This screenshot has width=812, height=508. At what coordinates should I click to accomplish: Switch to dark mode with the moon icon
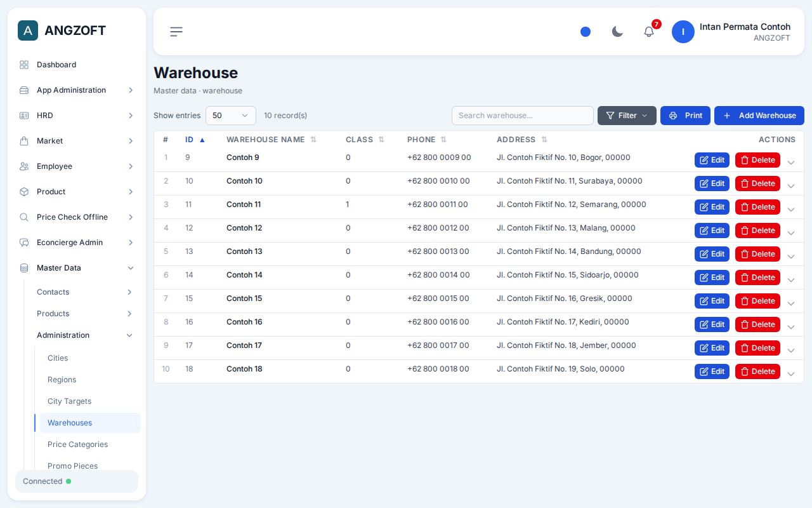tap(617, 32)
